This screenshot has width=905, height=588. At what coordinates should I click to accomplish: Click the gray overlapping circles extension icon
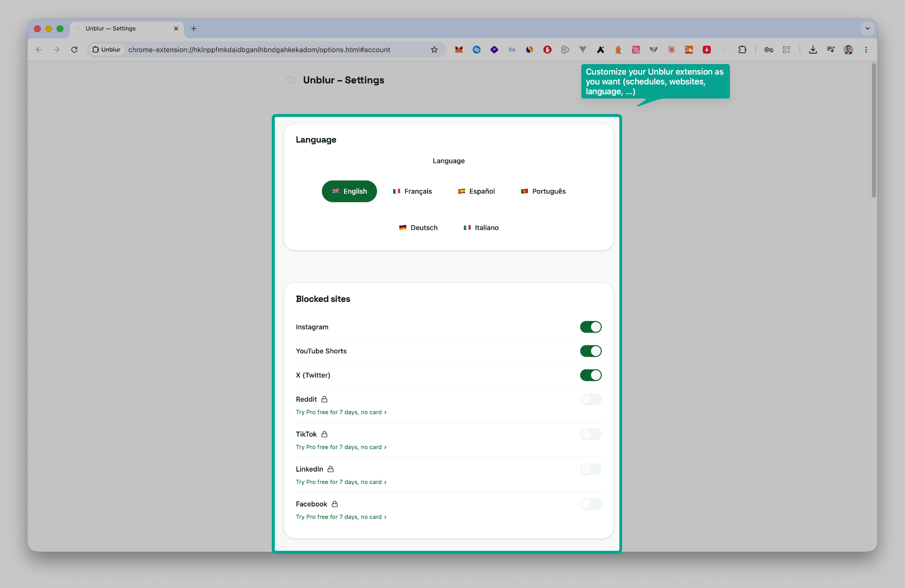pyautogui.click(x=565, y=49)
